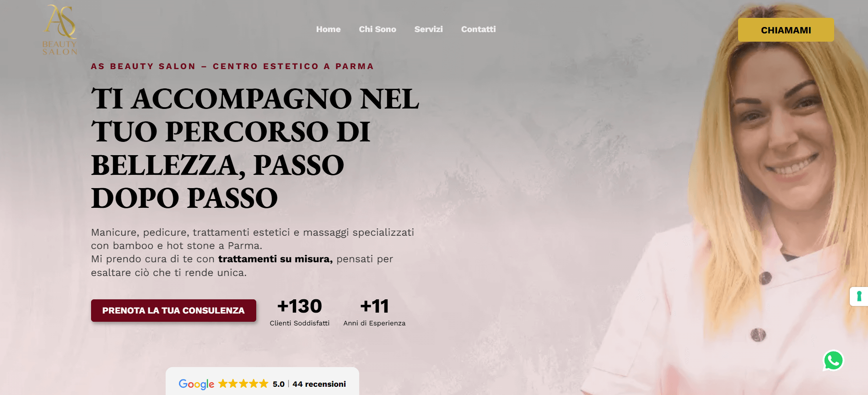Open the WhatsApp chat floating icon
Viewport: 868px width, 395px height.
[x=833, y=361]
